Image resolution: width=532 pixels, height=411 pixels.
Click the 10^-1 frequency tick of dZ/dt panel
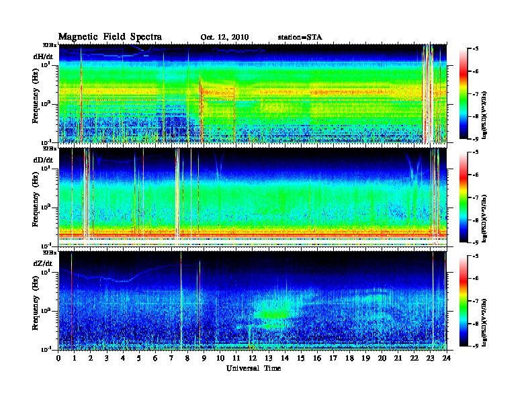click(x=46, y=349)
